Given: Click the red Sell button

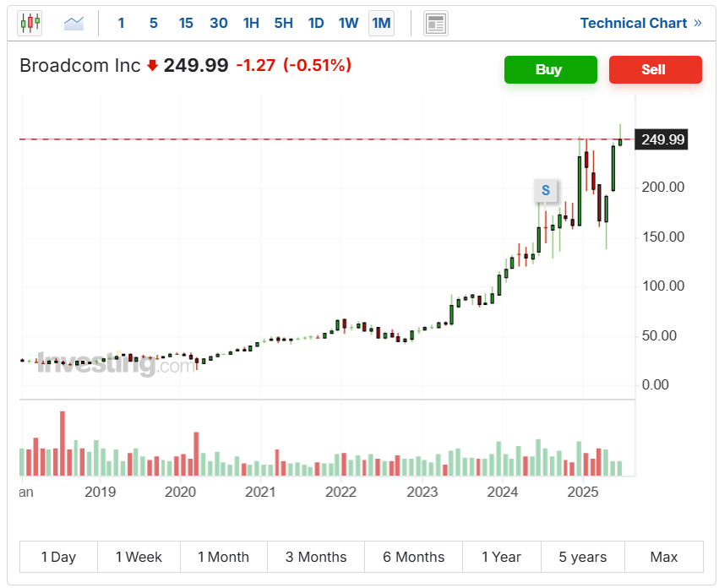Looking at the screenshot, I should [x=656, y=70].
